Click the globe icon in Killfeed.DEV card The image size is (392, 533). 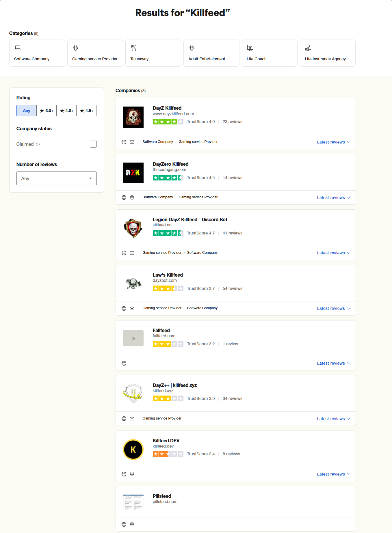[x=124, y=474]
